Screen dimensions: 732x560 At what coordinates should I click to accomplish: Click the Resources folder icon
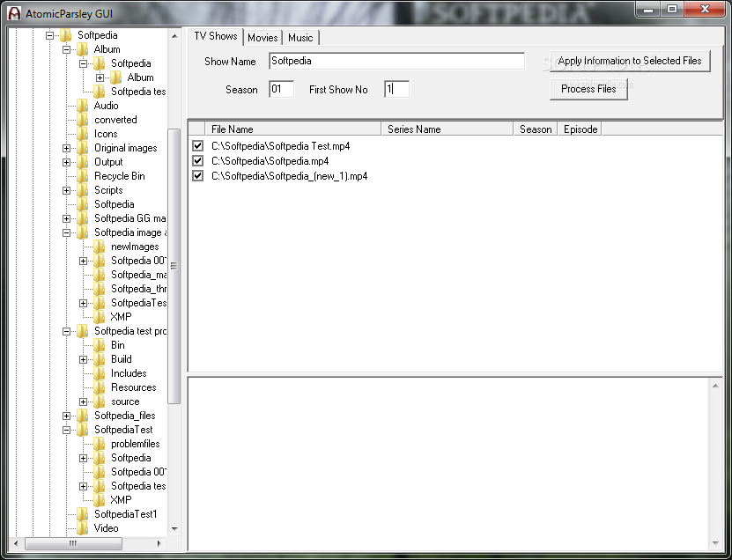click(x=99, y=387)
